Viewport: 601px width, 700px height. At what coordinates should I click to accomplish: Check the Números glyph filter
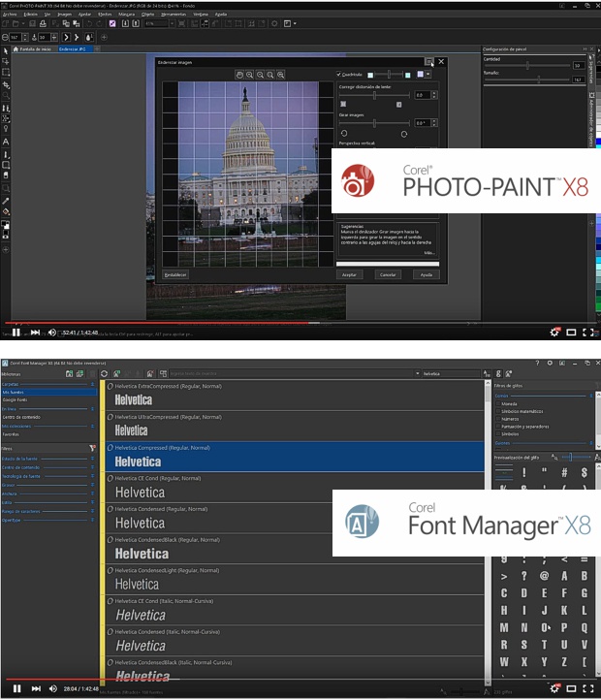498,419
